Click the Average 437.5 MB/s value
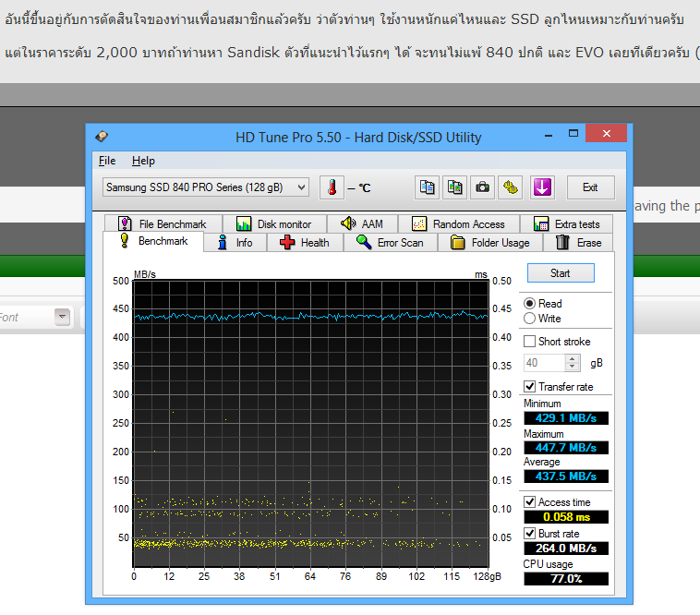 click(566, 476)
